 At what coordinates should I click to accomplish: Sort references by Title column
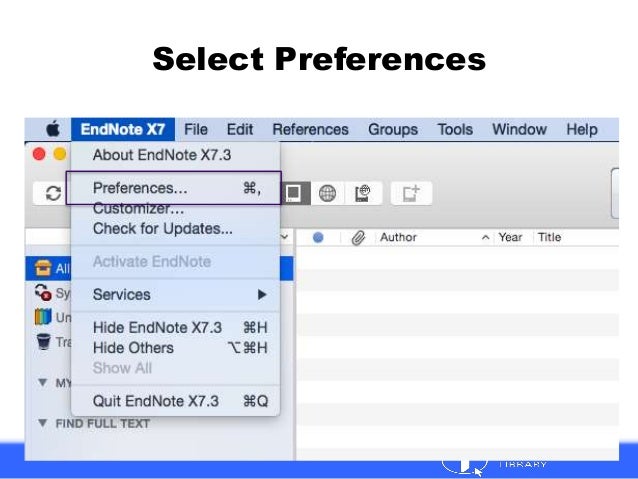pyautogui.click(x=549, y=237)
